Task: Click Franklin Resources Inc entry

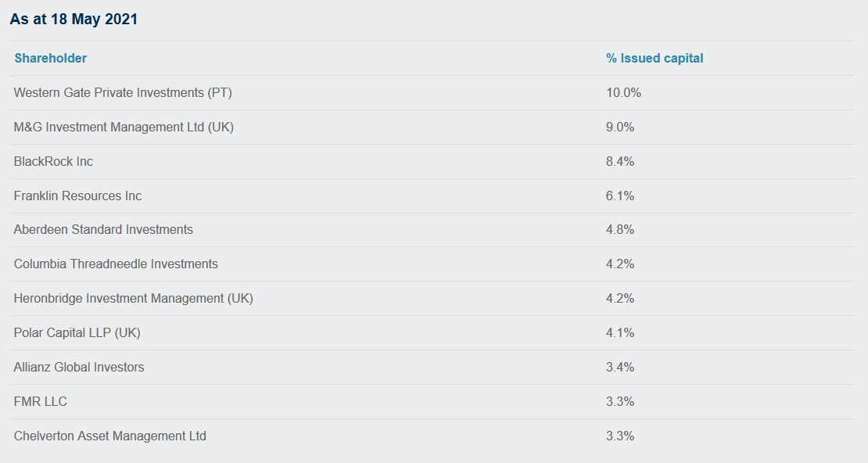Action: [x=77, y=196]
